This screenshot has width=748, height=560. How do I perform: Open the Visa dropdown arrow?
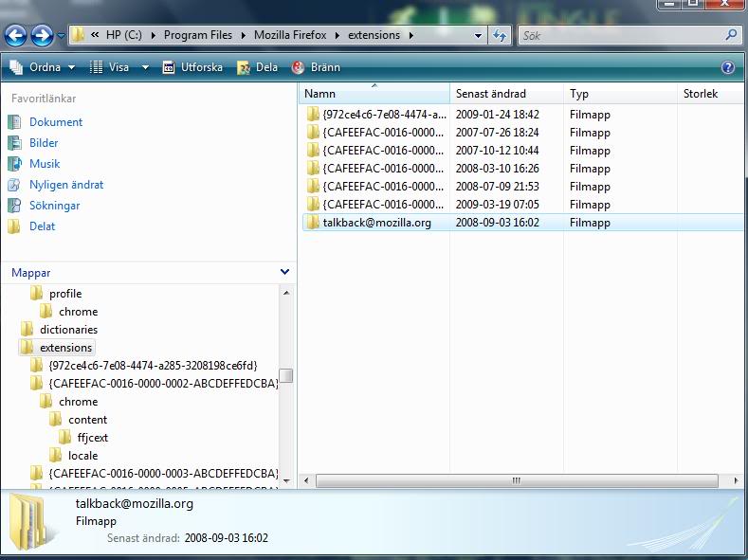click(x=145, y=67)
